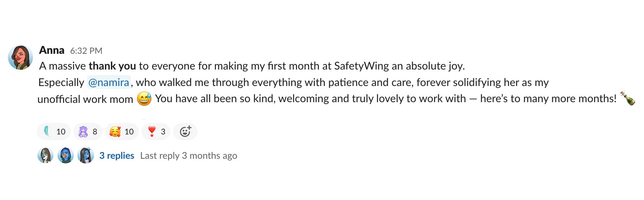Click the champagne bottle emoji

pyautogui.click(x=628, y=98)
